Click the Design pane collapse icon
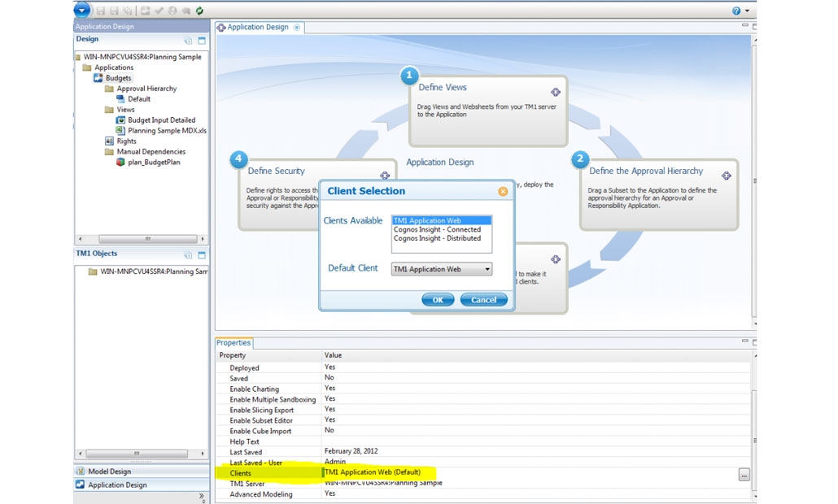Viewport: 838px width, 504px height. click(x=188, y=41)
